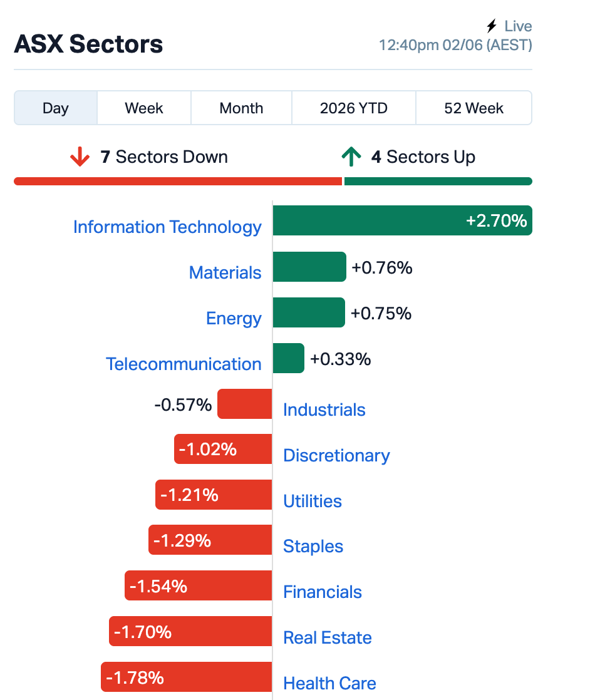595x700 pixels.
Task: Click the green up arrow icon
Action: pyautogui.click(x=351, y=157)
